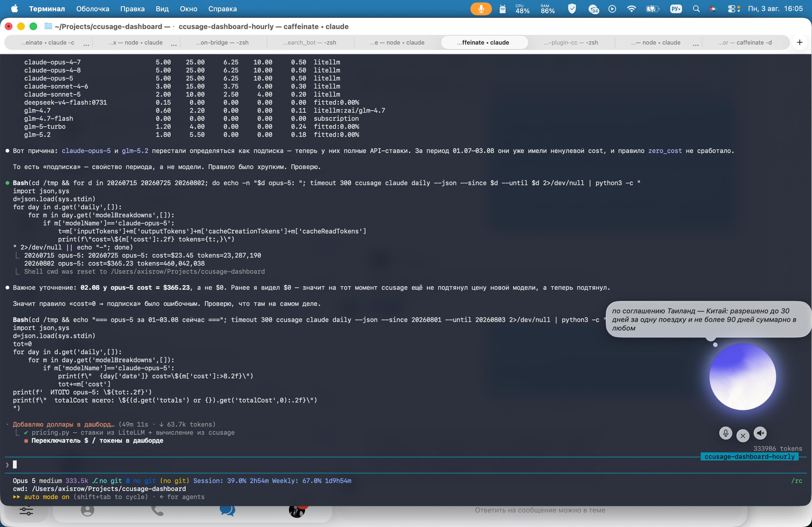Open the calls phone icon in background messenger

157,511
